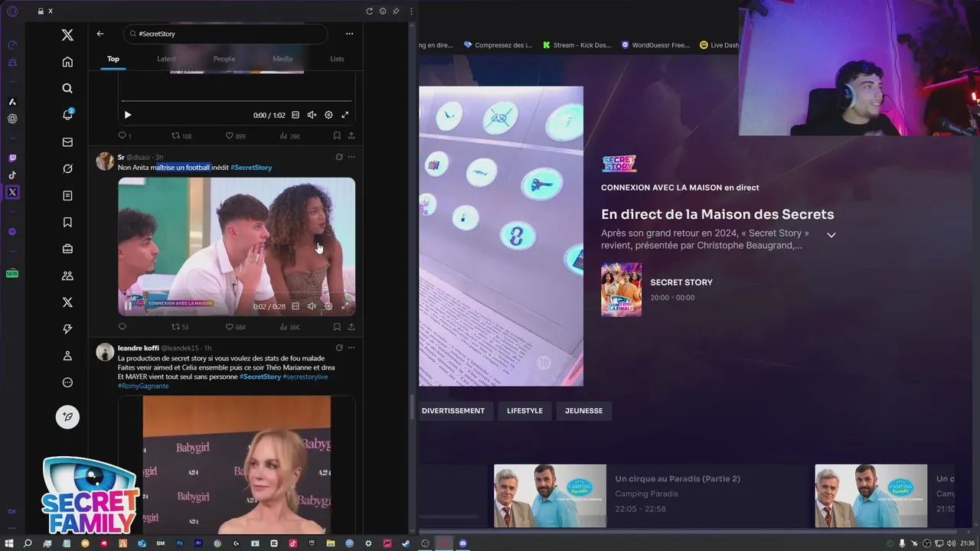Open X Notifications bell

tap(67, 115)
